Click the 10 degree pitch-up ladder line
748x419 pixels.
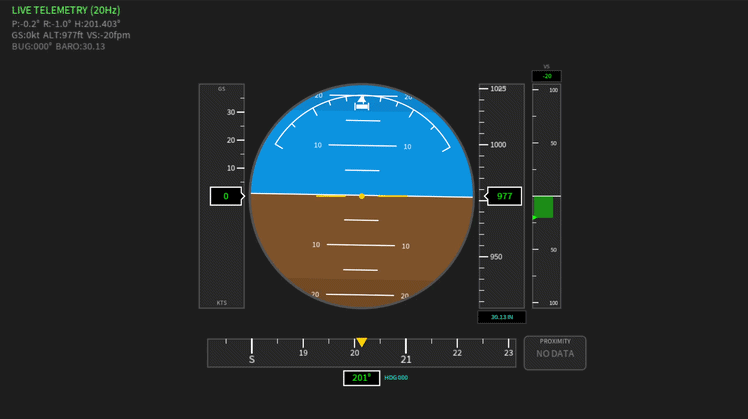point(363,145)
